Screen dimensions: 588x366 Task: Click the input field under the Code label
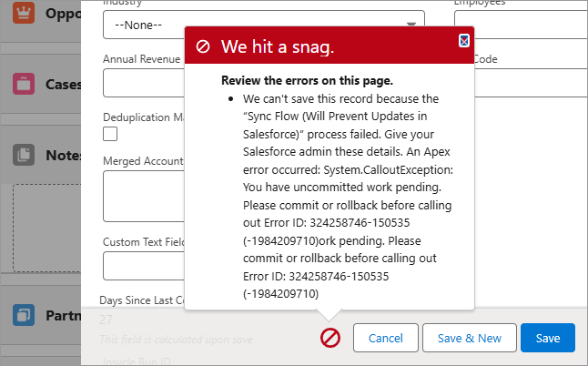pos(531,83)
